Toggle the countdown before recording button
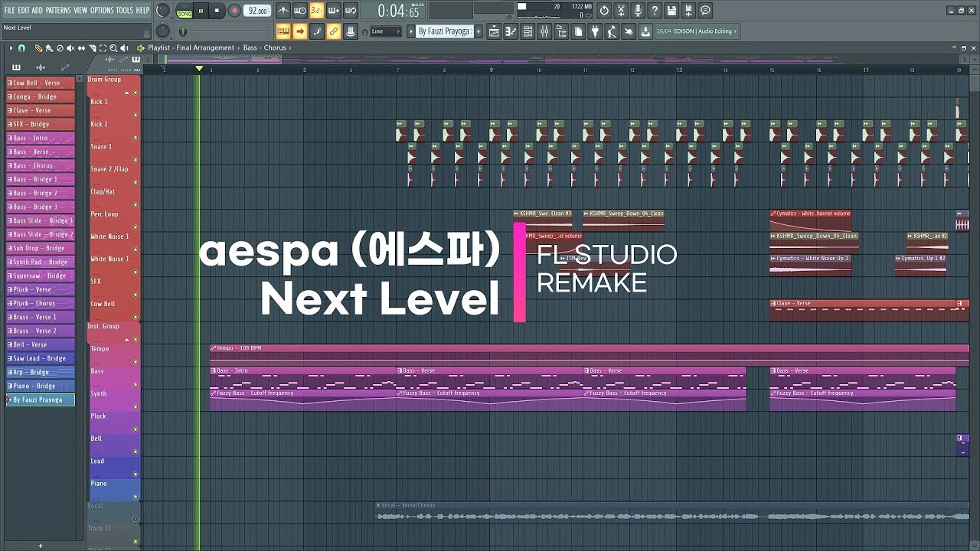The image size is (980, 551). [x=316, y=11]
